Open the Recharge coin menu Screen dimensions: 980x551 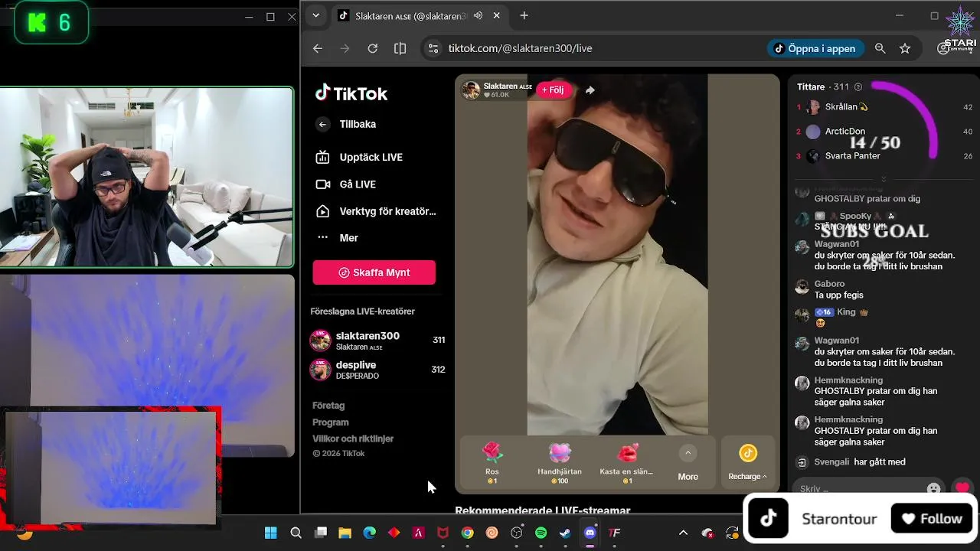(748, 462)
